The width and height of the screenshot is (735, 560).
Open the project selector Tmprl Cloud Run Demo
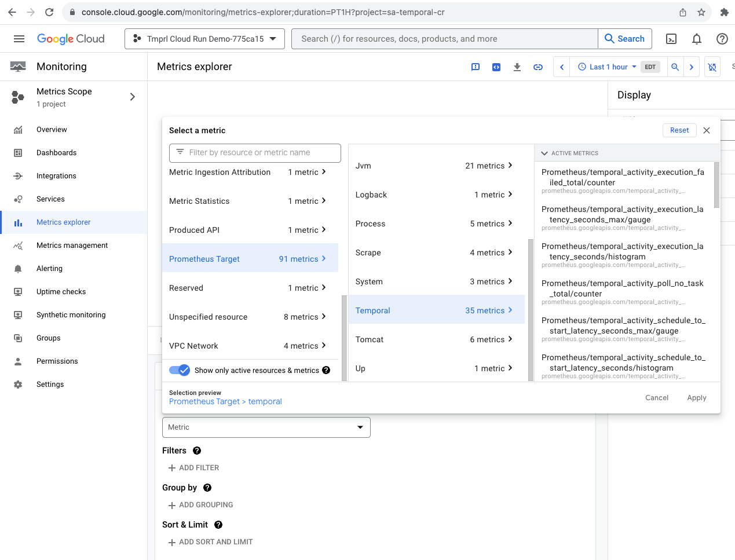[204, 39]
